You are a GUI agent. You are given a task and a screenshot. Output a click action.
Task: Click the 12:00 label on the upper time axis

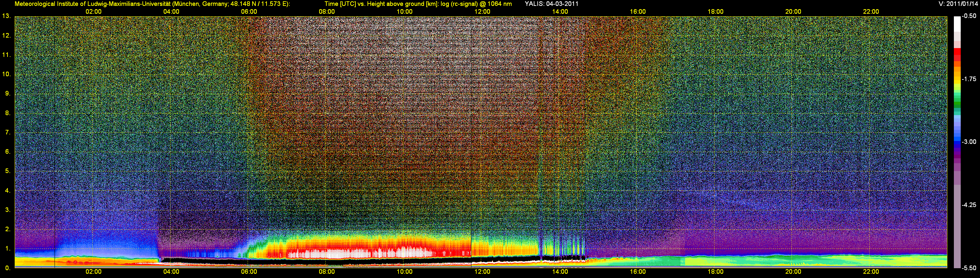tap(482, 12)
